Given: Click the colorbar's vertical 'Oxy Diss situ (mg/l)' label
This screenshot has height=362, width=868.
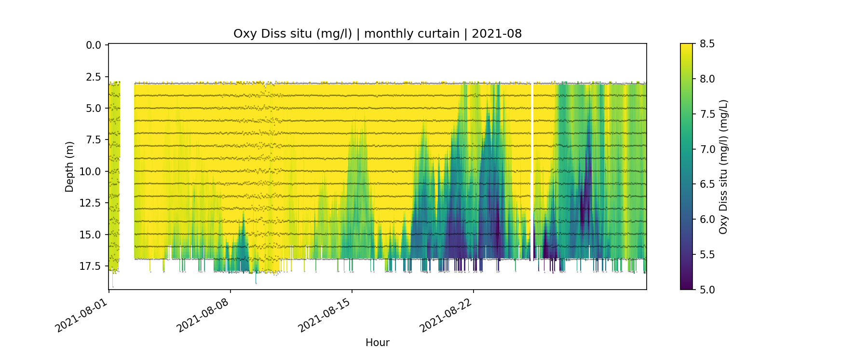Looking at the screenshot, I should pyautogui.click(x=723, y=167).
